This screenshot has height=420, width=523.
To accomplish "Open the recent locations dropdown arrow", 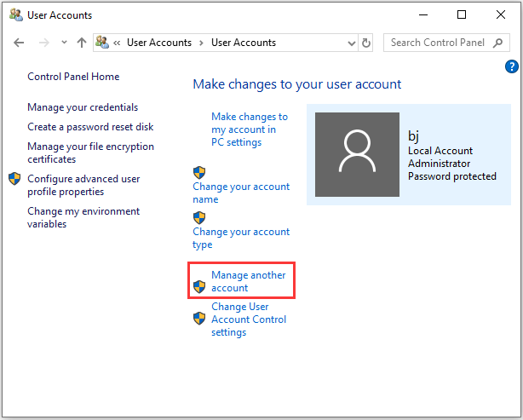I will click(x=64, y=43).
